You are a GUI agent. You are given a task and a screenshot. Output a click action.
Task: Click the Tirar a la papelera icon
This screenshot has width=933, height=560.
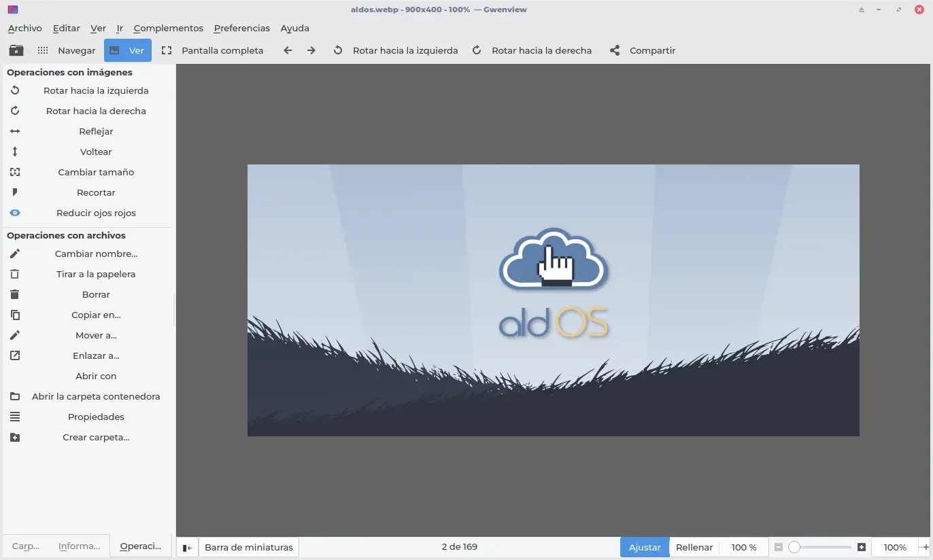tap(15, 274)
